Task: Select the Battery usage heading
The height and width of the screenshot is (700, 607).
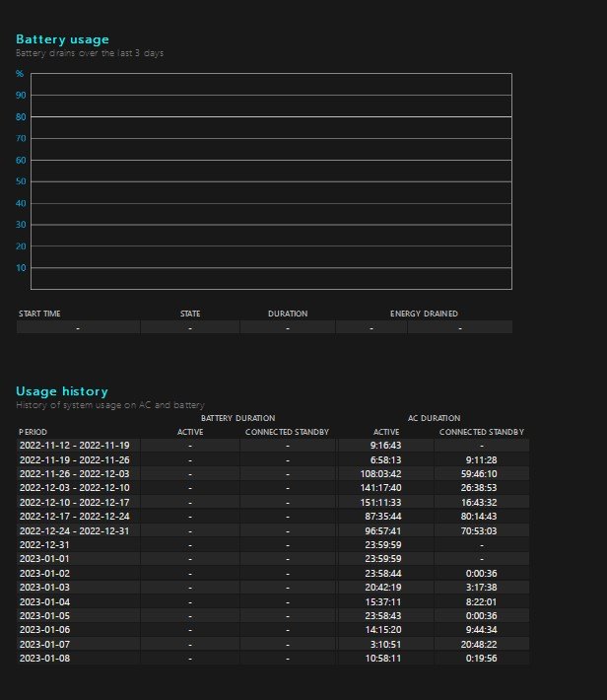Action: coord(62,39)
